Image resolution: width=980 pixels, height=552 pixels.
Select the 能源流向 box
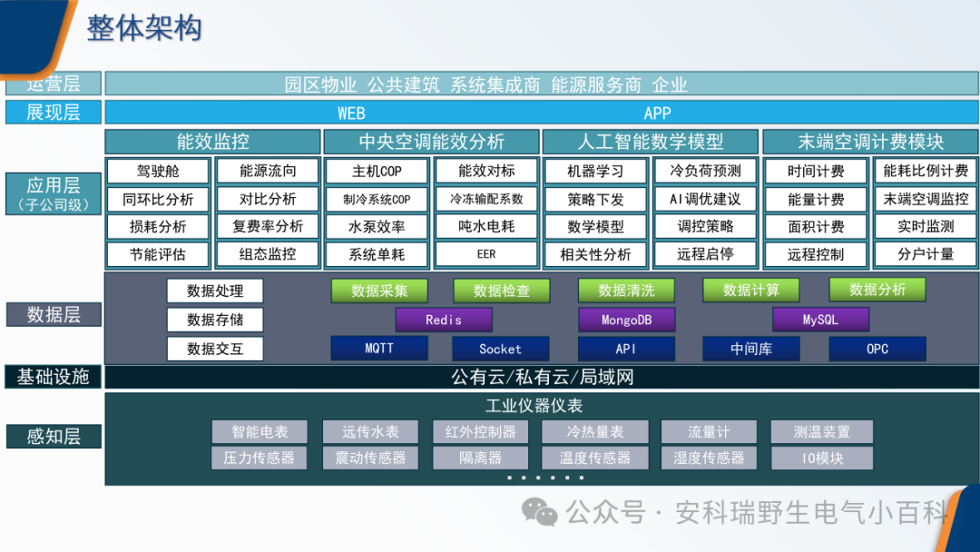coord(268,171)
